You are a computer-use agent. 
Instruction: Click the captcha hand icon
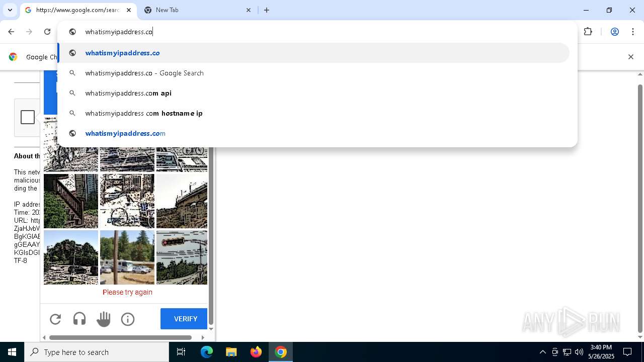point(104,319)
